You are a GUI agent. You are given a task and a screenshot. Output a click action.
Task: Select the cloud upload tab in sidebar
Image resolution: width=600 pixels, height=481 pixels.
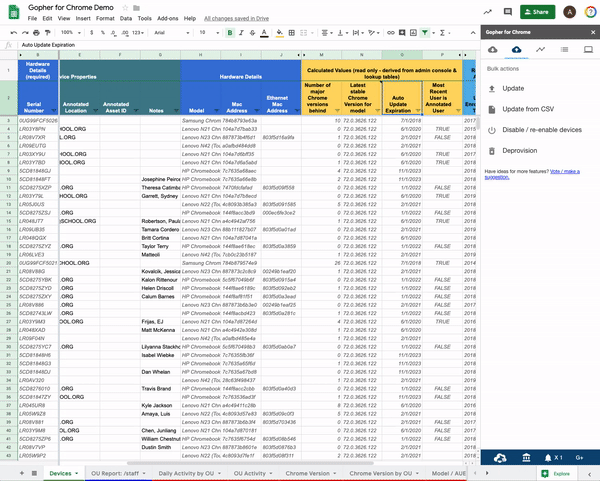click(517, 49)
